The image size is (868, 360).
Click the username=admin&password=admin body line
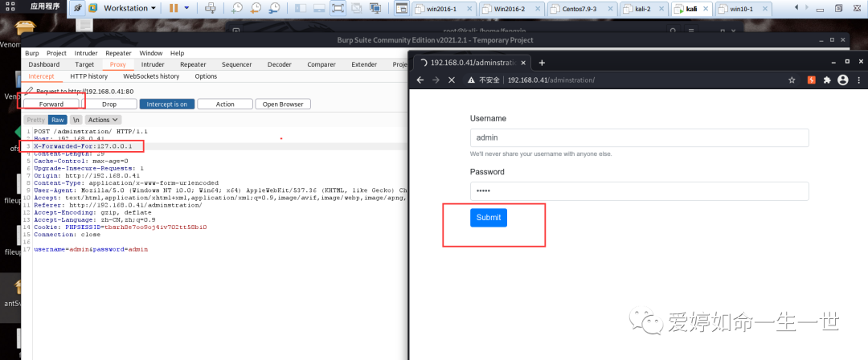tap(91, 249)
